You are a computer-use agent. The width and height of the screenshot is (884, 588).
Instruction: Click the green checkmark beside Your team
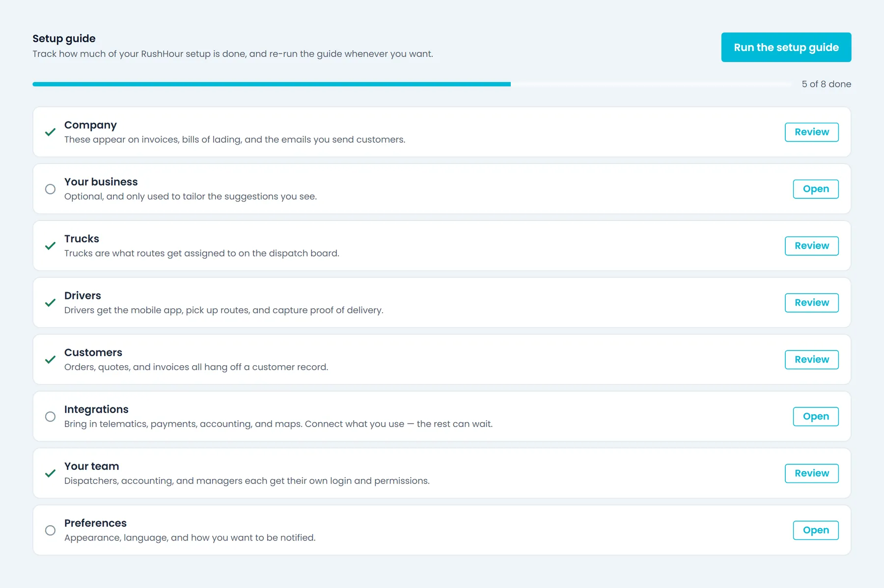point(50,474)
